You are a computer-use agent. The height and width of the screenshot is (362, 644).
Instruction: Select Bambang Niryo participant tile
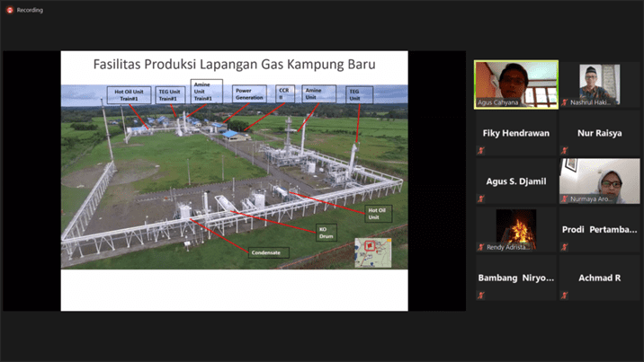click(516, 278)
